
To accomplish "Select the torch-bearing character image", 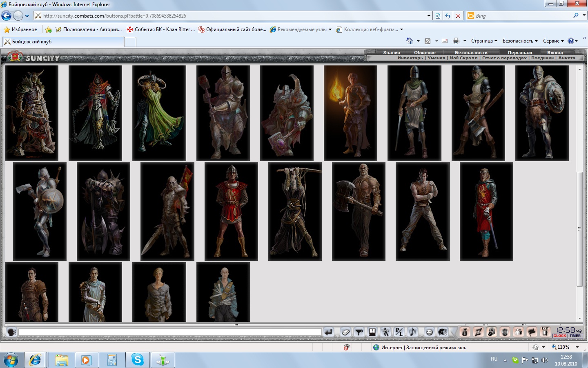I will pos(350,113).
